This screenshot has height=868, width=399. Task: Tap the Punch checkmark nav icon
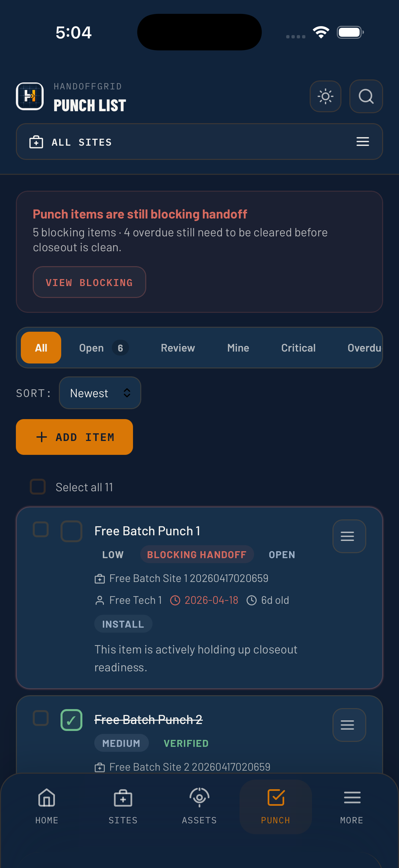[x=275, y=798]
